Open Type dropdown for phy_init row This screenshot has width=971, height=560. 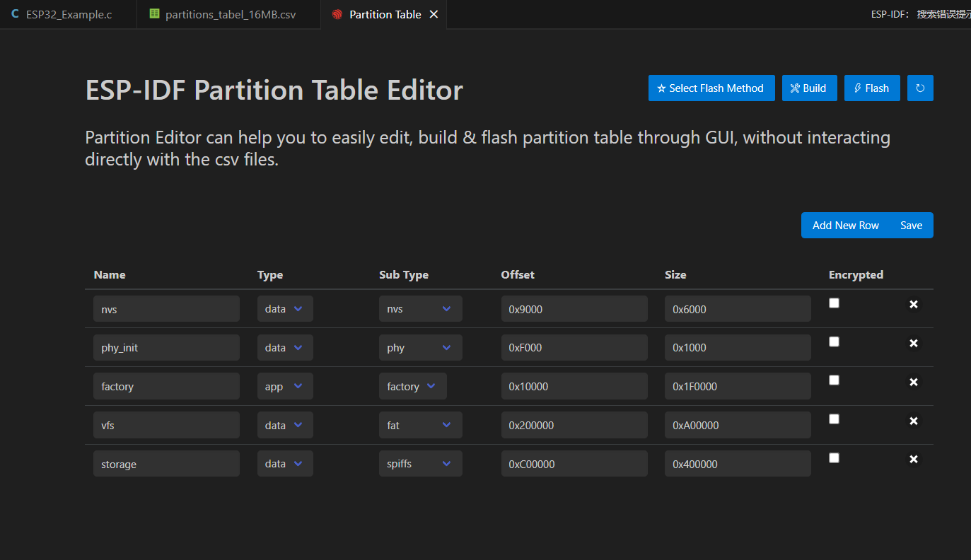point(285,348)
